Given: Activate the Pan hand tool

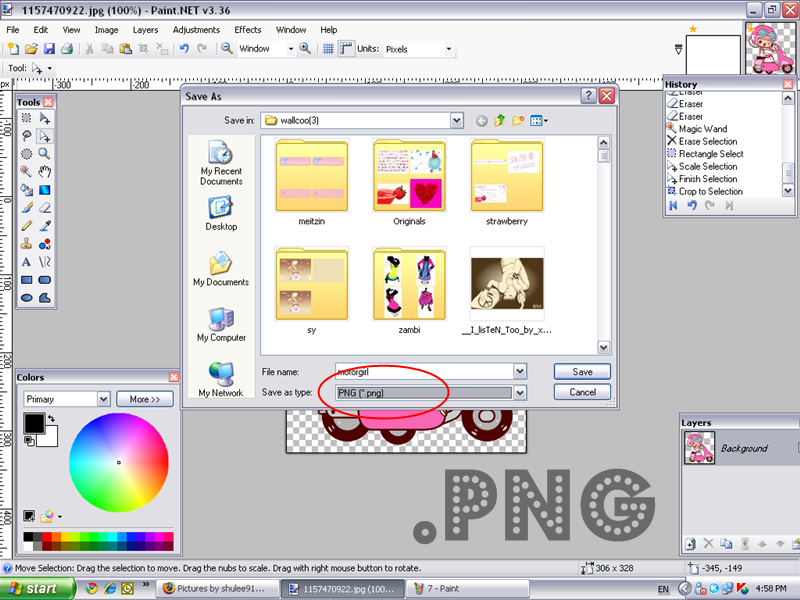Looking at the screenshot, I should [x=45, y=172].
